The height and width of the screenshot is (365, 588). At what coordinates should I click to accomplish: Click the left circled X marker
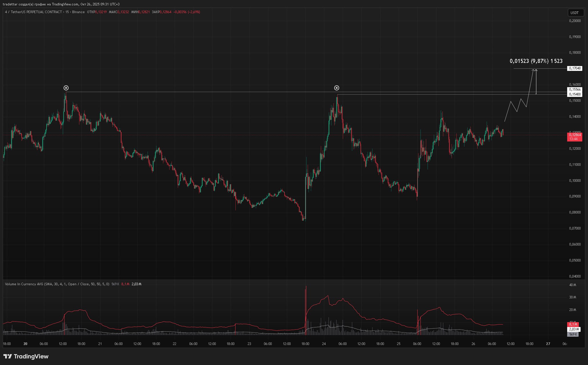[66, 88]
